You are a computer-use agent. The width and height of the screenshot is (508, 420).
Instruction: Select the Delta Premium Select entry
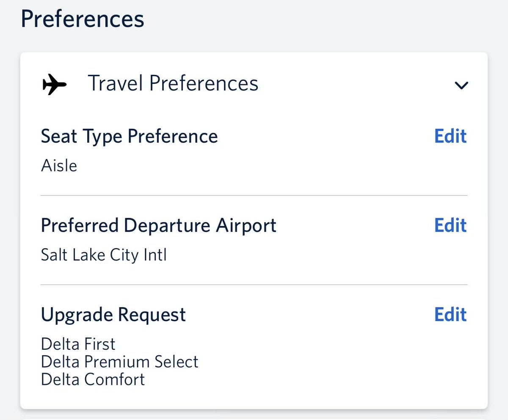pos(120,362)
